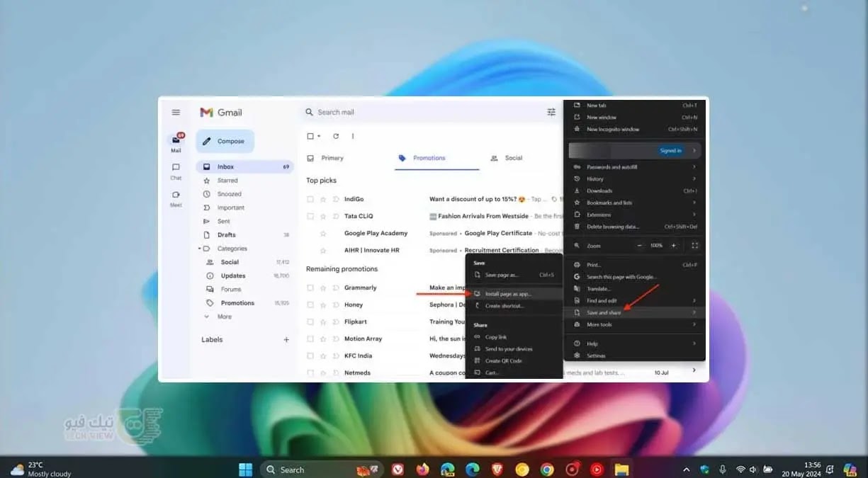Expand Bookmarks and lists submenu
Viewport: 868px width, 478px height.
point(635,203)
